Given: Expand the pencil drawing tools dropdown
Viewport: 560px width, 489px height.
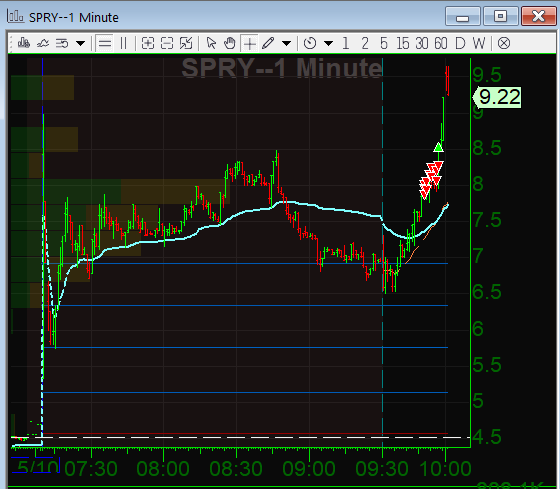Looking at the screenshot, I should pos(286,44).
